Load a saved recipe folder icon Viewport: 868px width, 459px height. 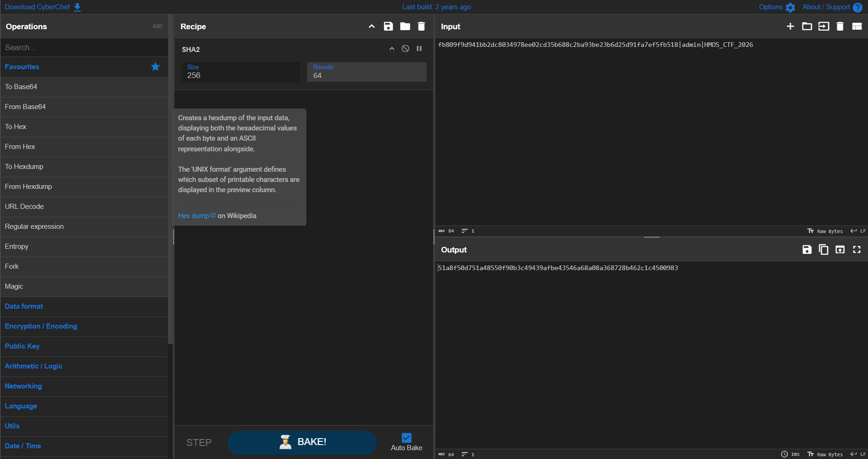tap(405, 26)
